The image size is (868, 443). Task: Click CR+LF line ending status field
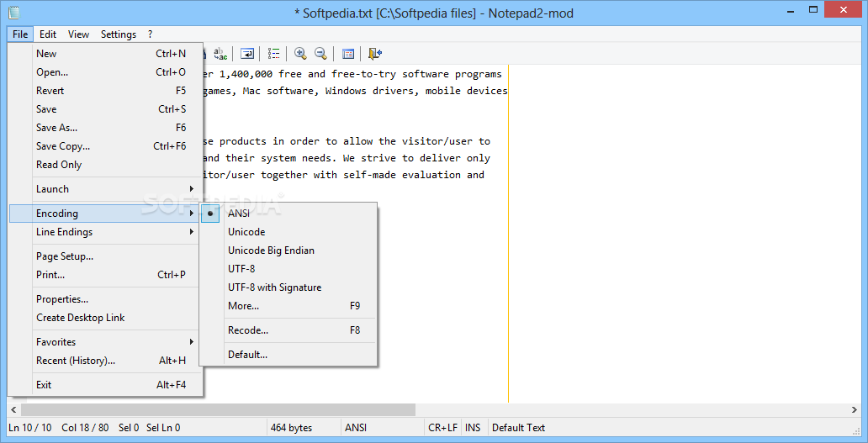443,428
